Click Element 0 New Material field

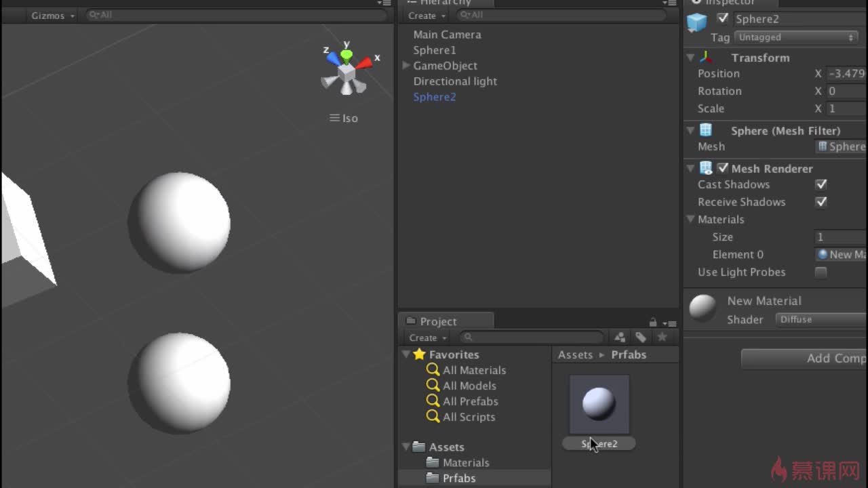point(841,255)
